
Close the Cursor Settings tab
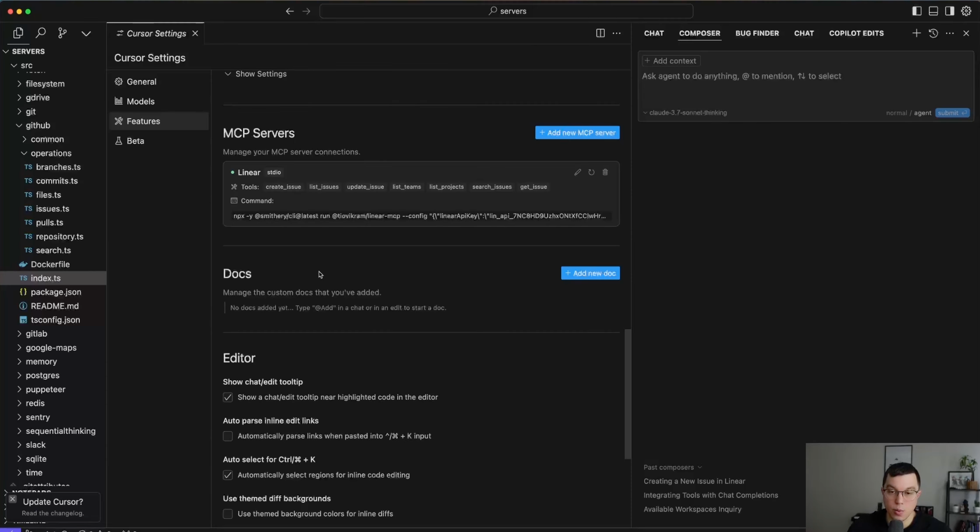tap(195, 33)
